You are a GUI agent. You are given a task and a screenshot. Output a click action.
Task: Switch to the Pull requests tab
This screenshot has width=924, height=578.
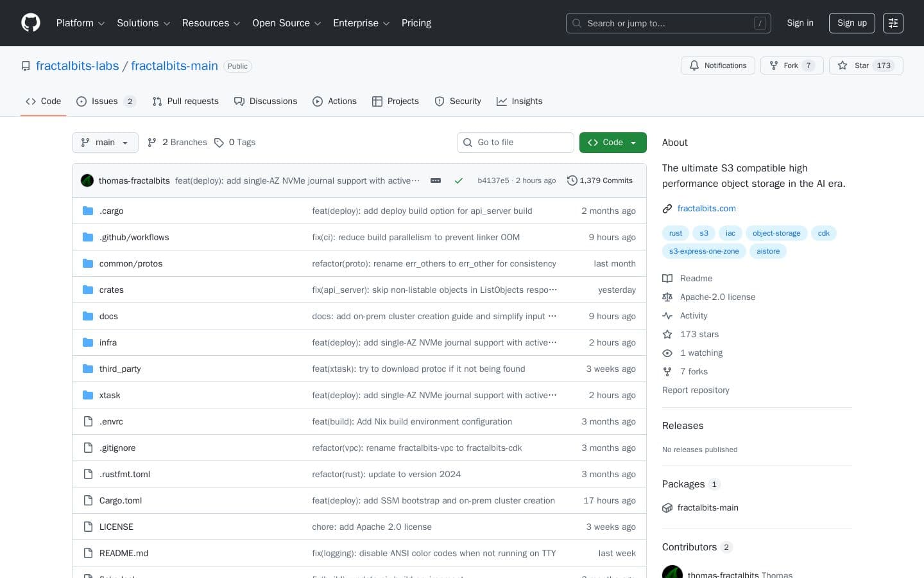coord(185,101)
